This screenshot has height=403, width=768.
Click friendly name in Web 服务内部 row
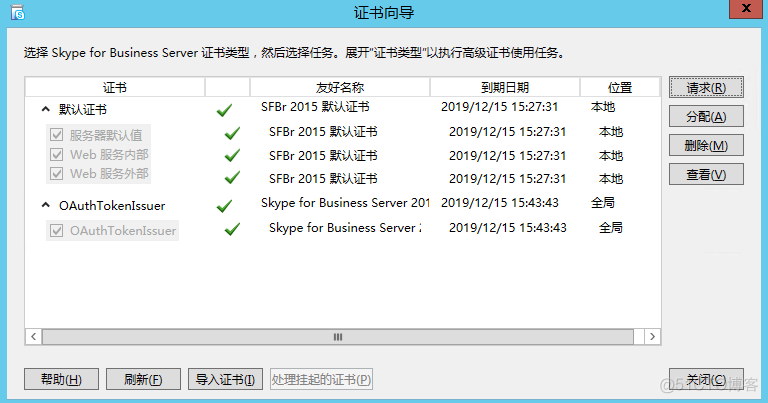pyautogui.click(x=323, y=156)
